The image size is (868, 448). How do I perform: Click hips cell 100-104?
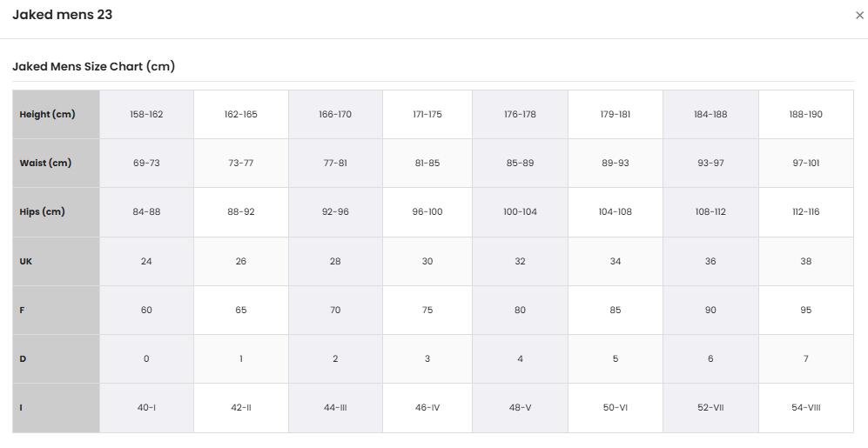(x=520, y=212)
